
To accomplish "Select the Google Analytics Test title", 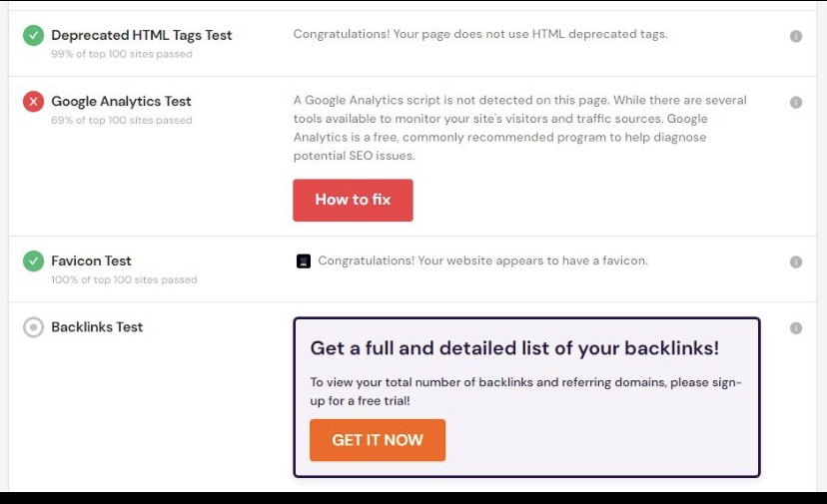I will [x=121, y=101].
